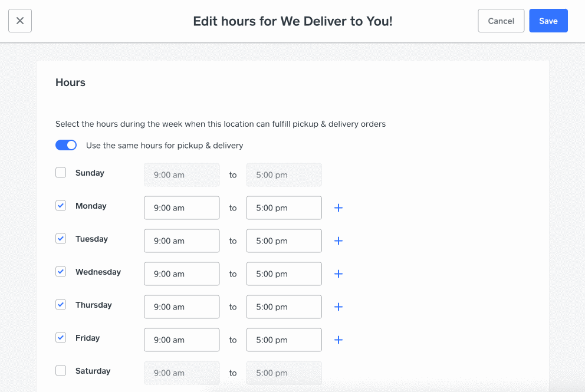Toggle same hours for pickup & delivery
This screenshot has width=585, height=392.
tap(66, 145)
